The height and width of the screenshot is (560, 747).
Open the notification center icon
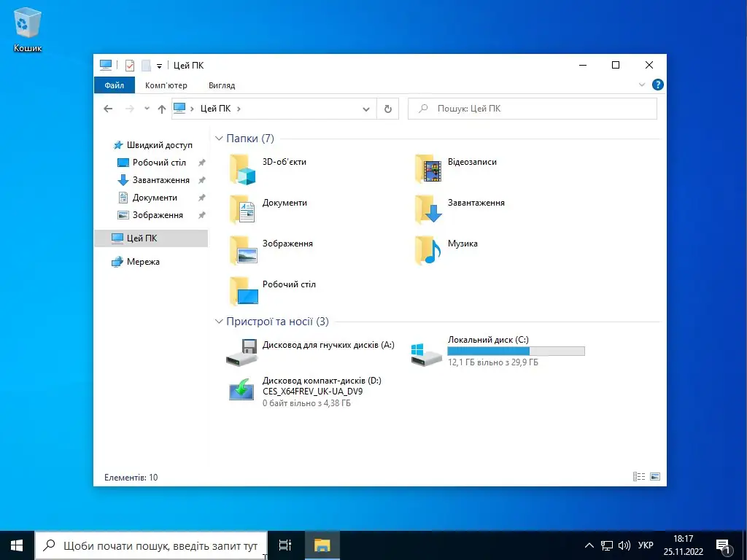(x=723, y=545)
